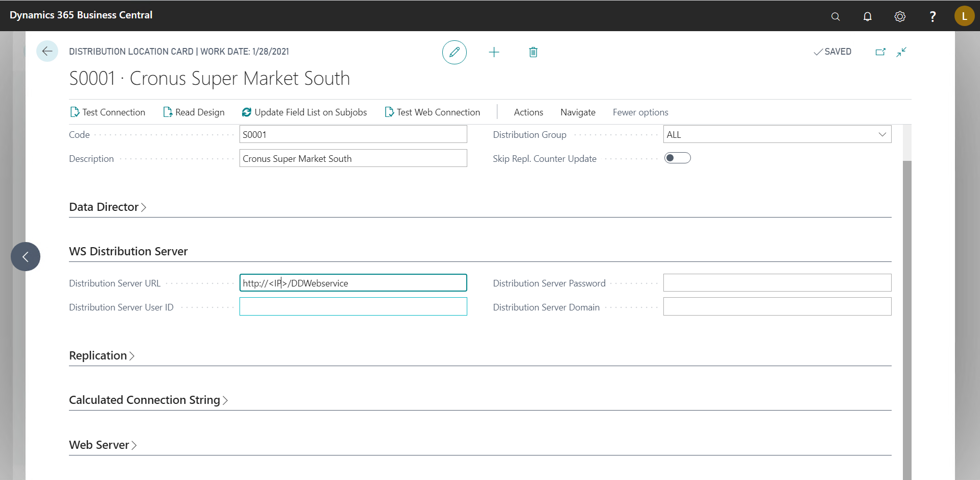Click the page title S0001 Cronus Super Market South
The image size is (980, 480).
pyautogui.click(x=209, y=78)
